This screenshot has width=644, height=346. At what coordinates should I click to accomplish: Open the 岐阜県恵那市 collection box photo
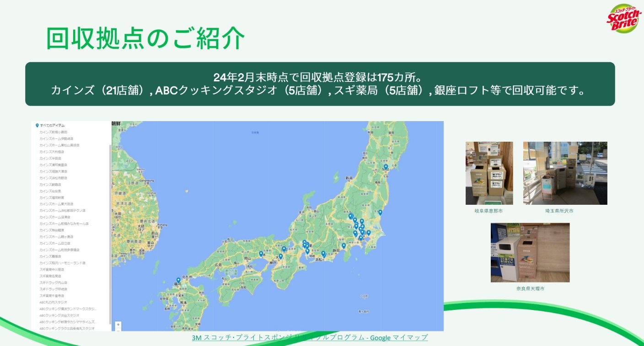click(x=489, y=173)
